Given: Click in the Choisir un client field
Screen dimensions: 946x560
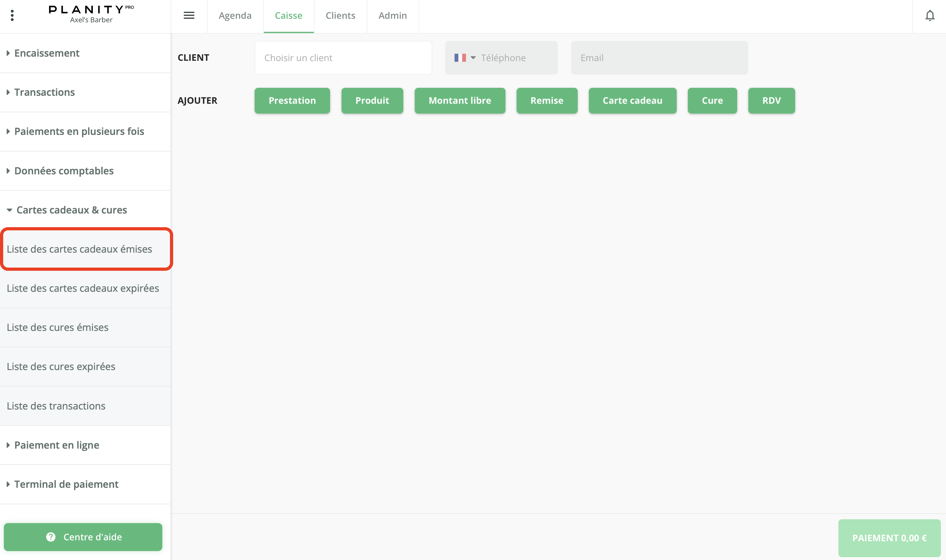Looking at the screenshot, I should click(x=343, y=58).
